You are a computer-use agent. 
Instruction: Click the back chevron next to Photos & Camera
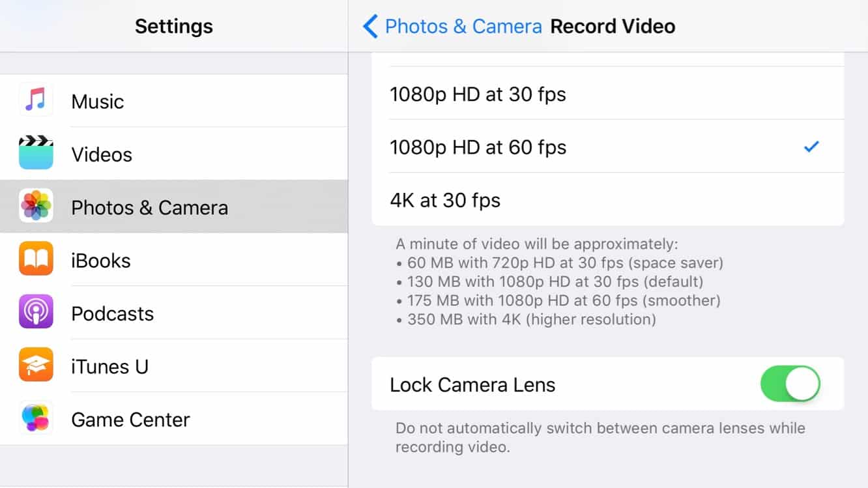369,26
